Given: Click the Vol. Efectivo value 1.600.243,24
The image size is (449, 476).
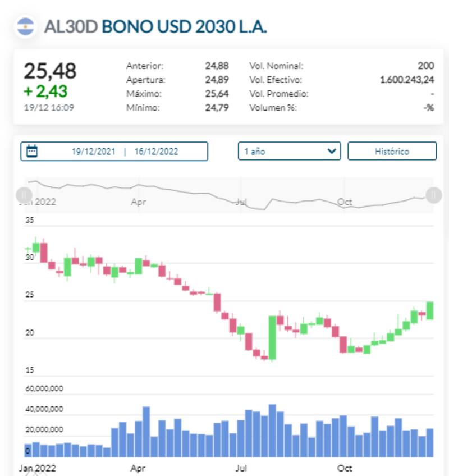Looking at the screenshot, I should click(407, 80).
